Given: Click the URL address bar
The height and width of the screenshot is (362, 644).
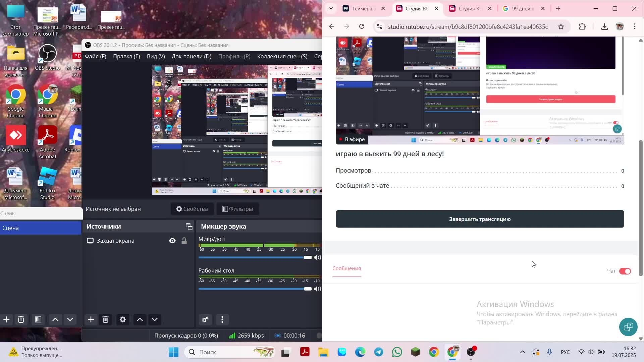Looking at the screenshot, I should (468, 26).
